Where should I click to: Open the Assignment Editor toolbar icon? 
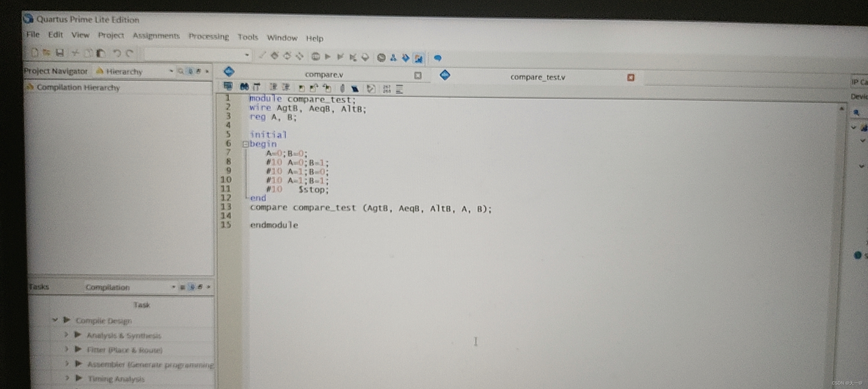(275, 56)
